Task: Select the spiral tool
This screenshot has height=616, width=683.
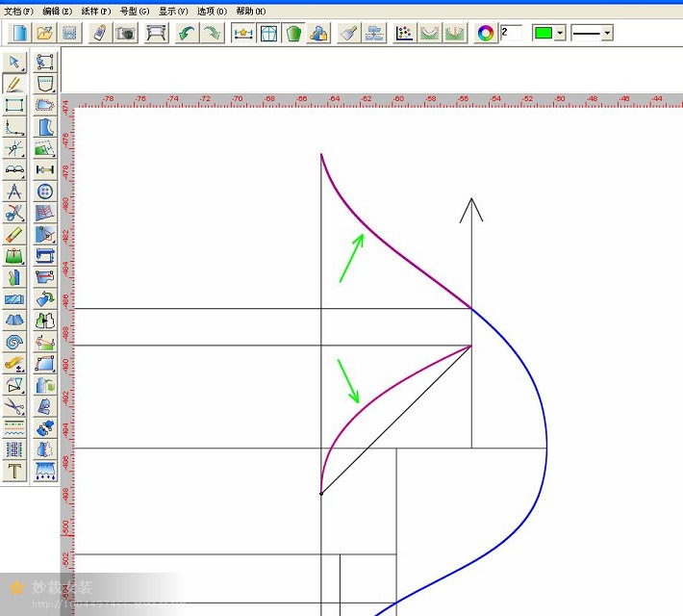Action: [14, 342]
